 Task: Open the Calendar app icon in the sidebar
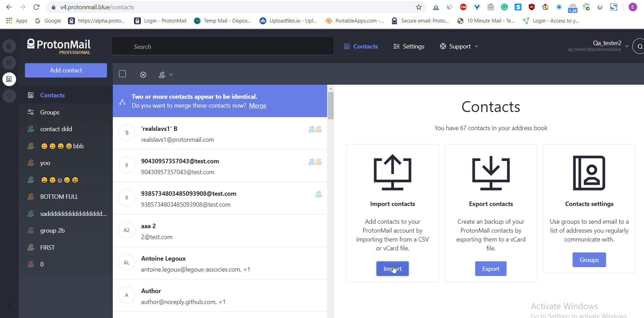(9, 63)
